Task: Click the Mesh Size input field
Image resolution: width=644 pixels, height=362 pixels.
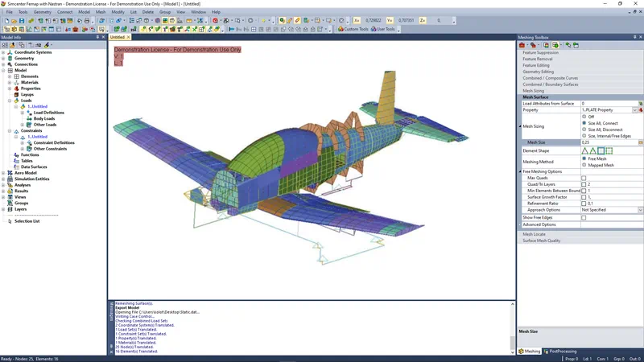Action: pyautogui.click(x=609, y=142)
